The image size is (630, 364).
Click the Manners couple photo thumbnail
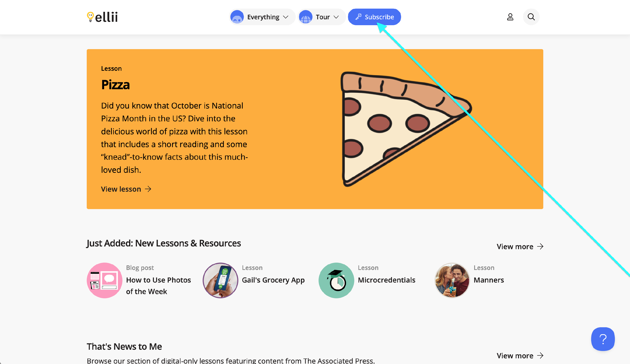click(452, 280)
